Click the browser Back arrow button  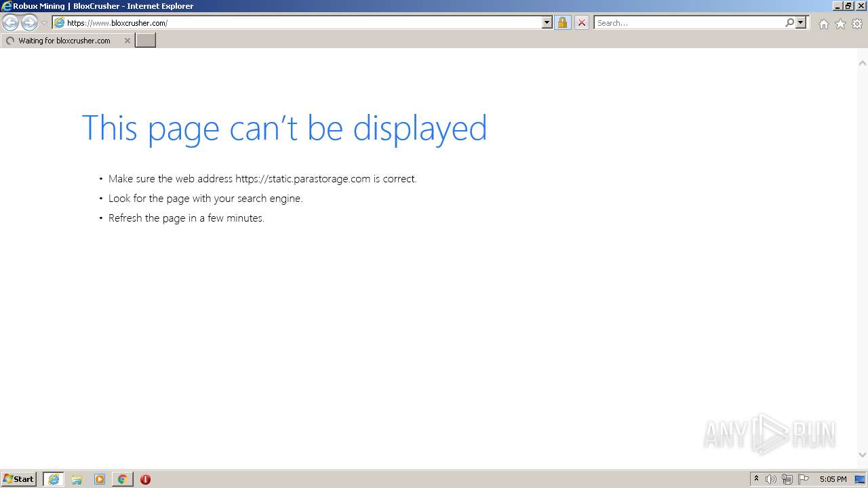click(10, 23)
